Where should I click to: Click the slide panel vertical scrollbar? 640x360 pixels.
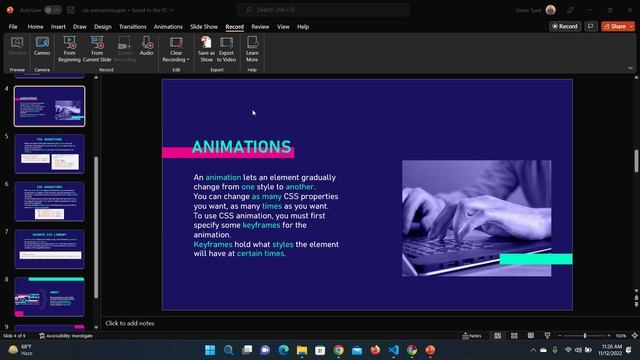click(x=96, y=227)
